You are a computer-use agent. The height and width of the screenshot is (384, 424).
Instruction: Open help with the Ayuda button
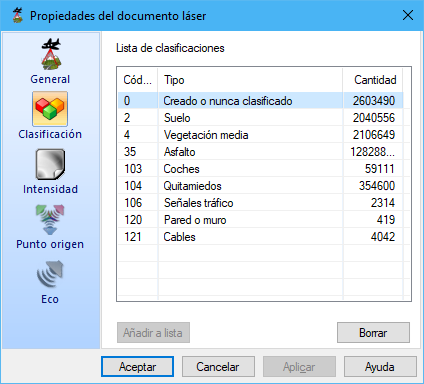[x=380, y=367]
